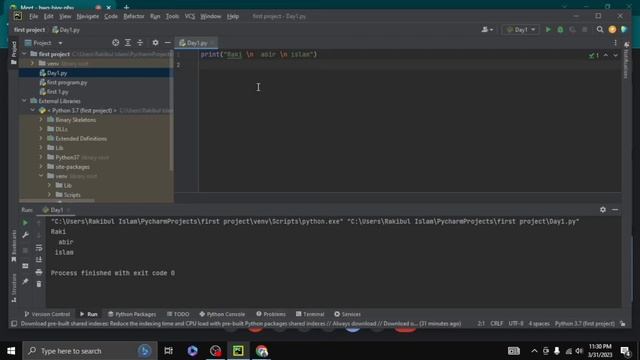This screenshot has width=640, height=360.
Task: Switch to the Day1.py editor tab
Action: coord(196,43)
